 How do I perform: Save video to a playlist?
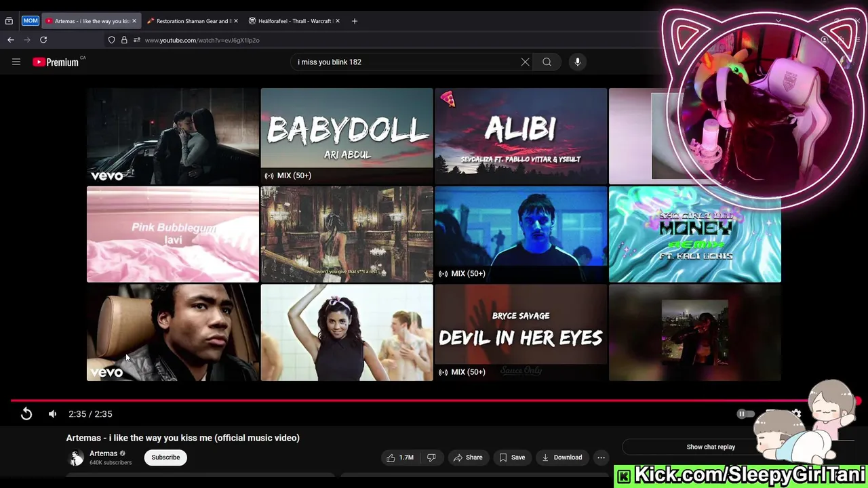(x=512, y=457)
